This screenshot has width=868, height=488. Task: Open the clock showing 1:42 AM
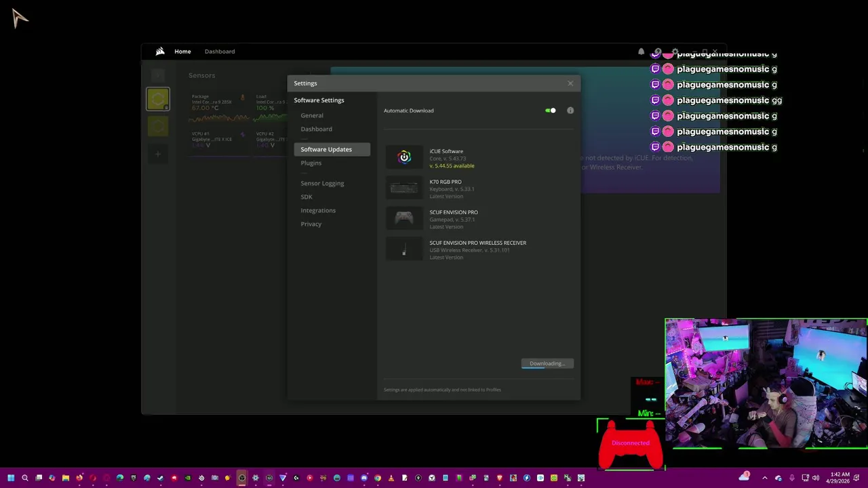[x=840, y=478]
